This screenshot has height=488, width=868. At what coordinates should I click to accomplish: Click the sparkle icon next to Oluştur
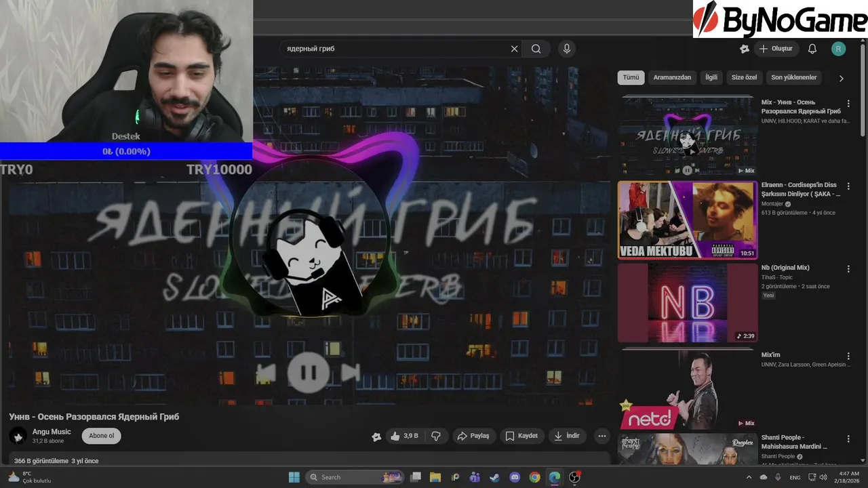click(745, 49)
